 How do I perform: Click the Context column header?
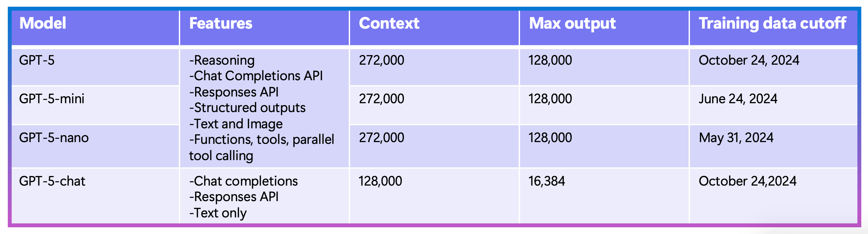point(389,24)
